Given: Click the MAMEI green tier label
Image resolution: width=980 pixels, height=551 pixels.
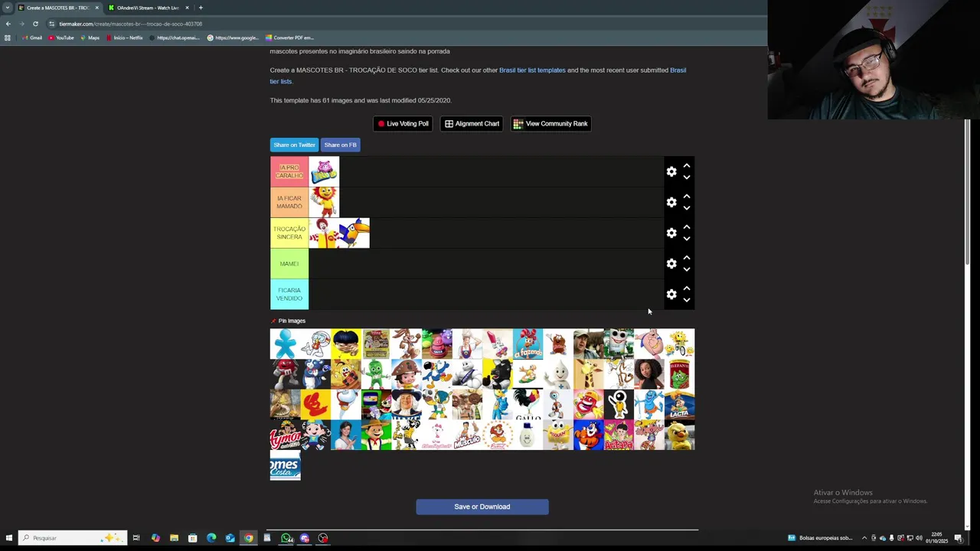Looking at the screenshot, I should (x=289, y=263).
